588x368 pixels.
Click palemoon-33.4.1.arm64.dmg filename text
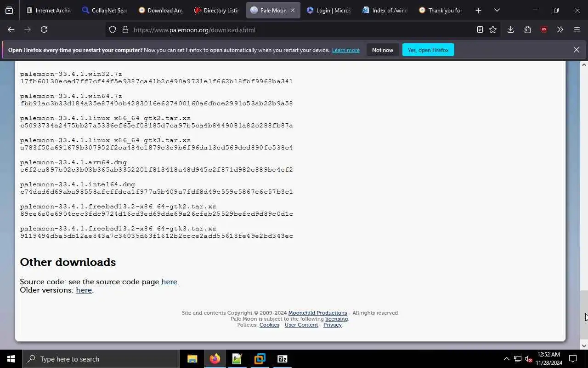pyautogui.click(x=73, y=162)
